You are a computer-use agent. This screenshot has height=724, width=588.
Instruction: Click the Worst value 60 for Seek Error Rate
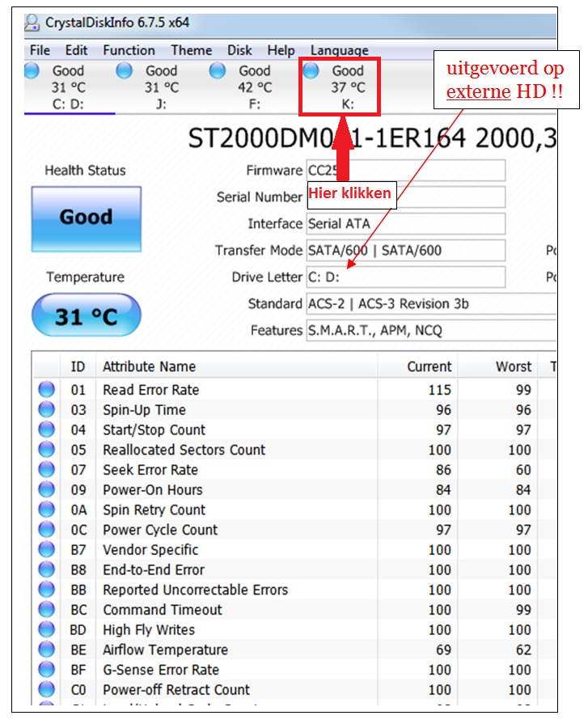pyautogui.click(x=523, y=470)
